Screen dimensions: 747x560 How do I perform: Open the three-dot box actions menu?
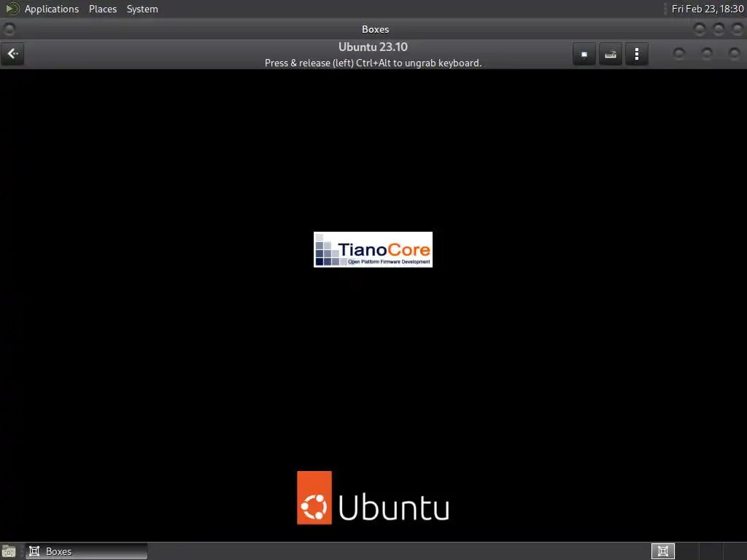click(x=636, y=54)
